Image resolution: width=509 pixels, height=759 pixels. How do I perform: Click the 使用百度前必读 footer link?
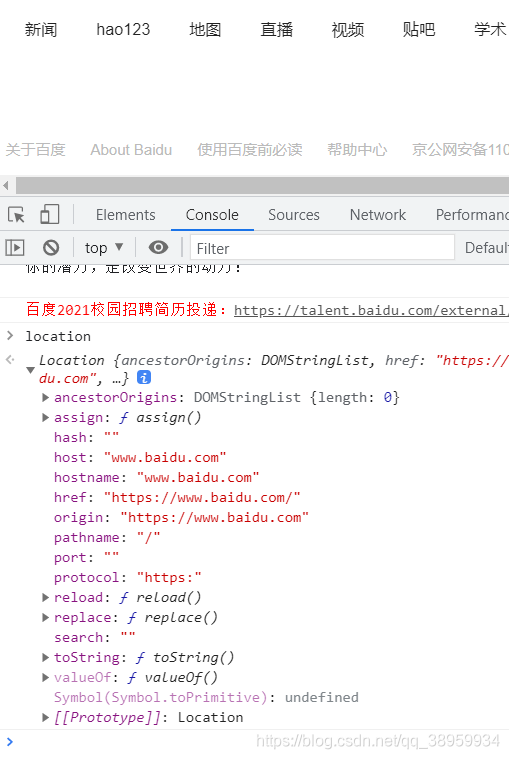coord(250,150)
